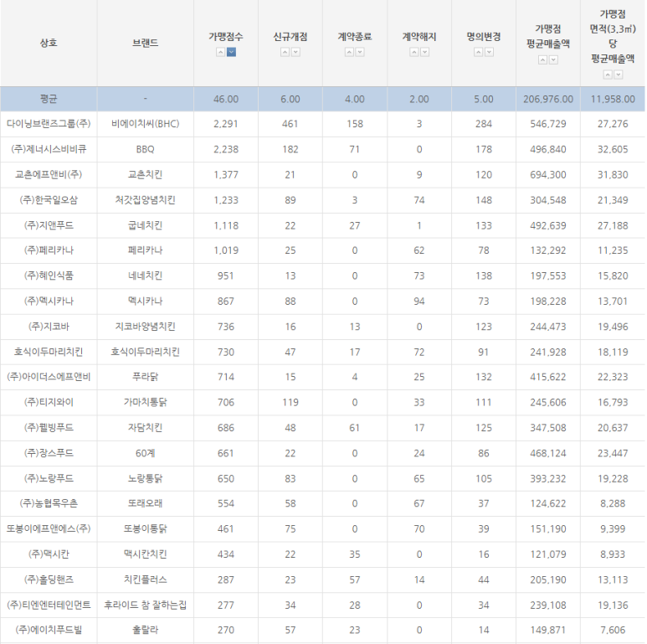Click average sales value 468,124
The height and width of the screenshot is (644, 647).
pyautogui.click(x=548, y=453)
